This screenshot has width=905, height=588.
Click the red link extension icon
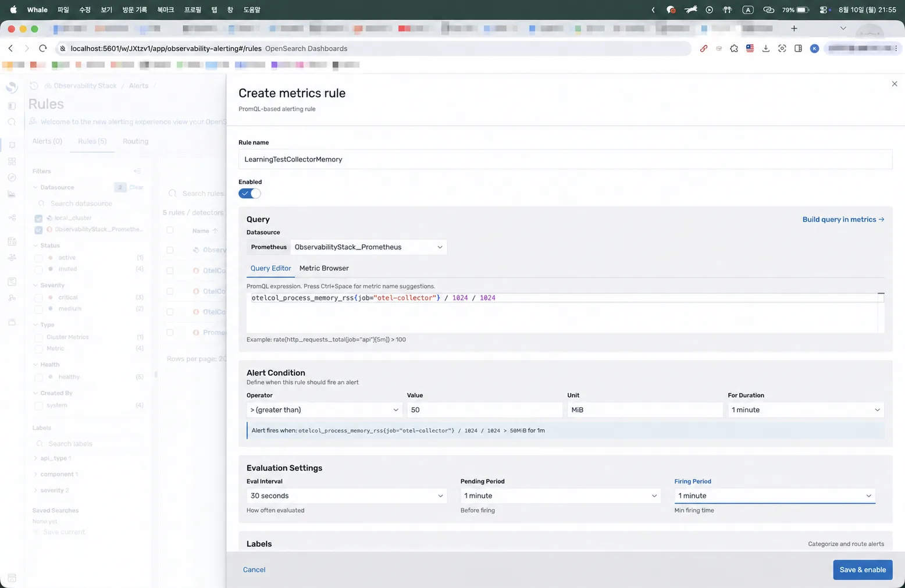[x=704, y=48]
